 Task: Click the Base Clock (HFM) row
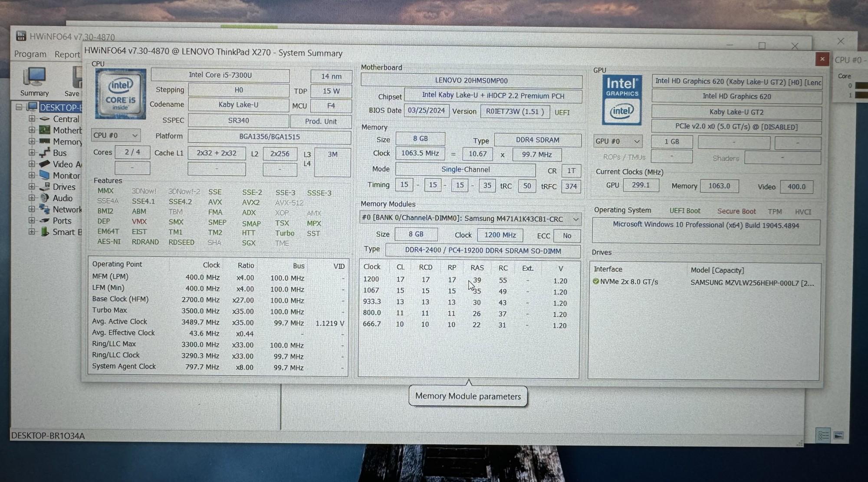[x=218, y=300]
